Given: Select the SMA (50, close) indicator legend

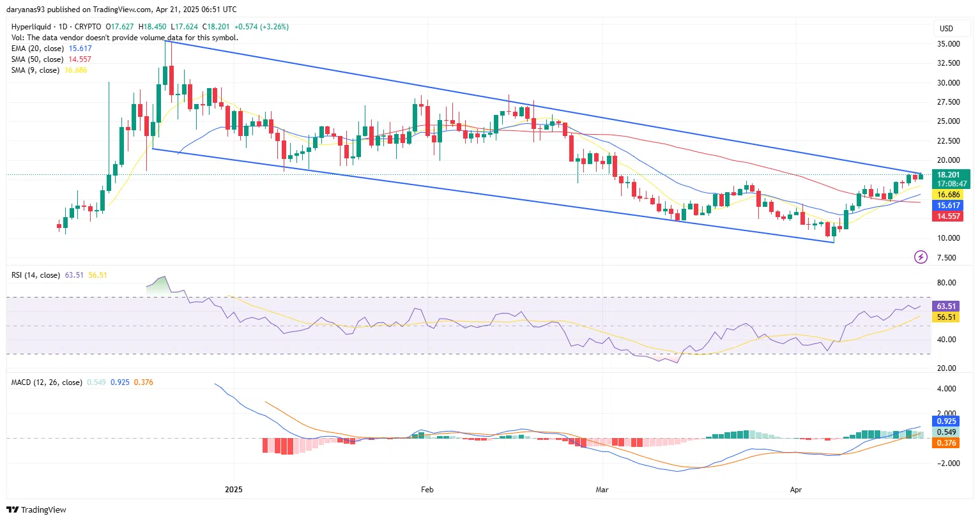Looking at the screenshot, I should [38, 59].
